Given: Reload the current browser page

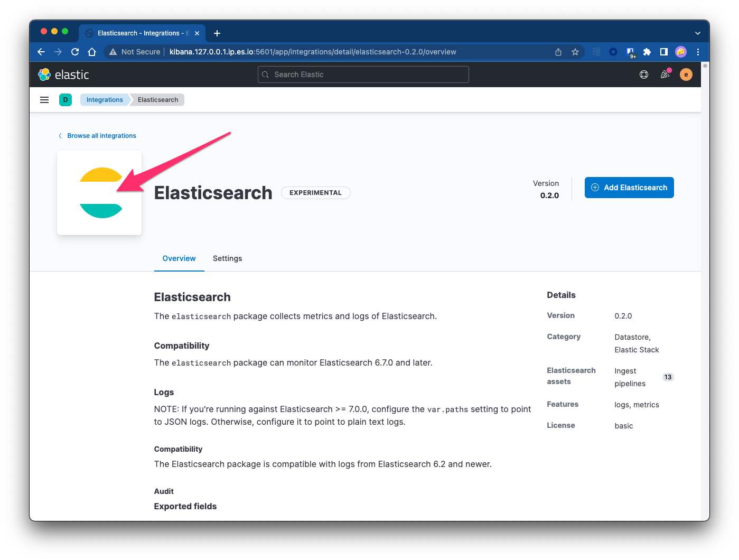Looking at the screenshot, I should coord(75,52).
